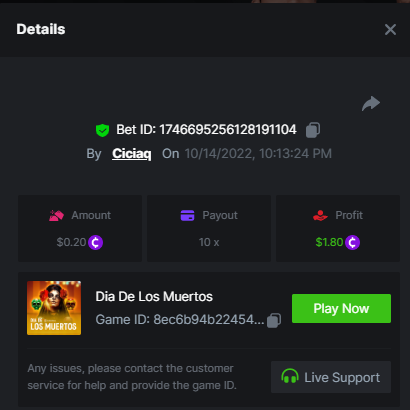Click the $1.80 profit value
The width and height of the screenshot is (410, 410).
(329, 242)
